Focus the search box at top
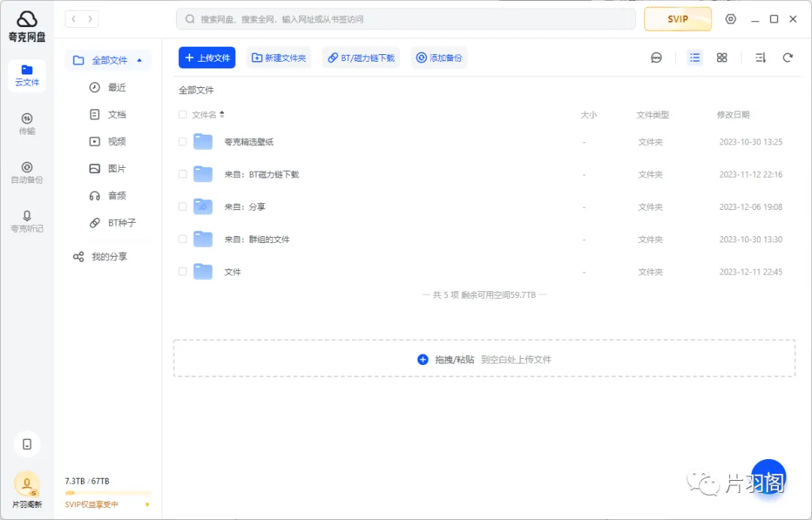 [x=406, y=19]
